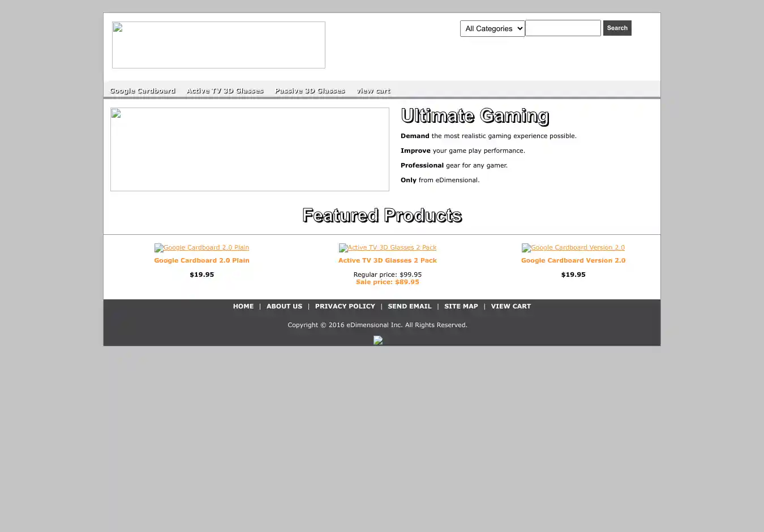Open the Active TV 3D Glasses 2 Pack title link

point(388,260)
